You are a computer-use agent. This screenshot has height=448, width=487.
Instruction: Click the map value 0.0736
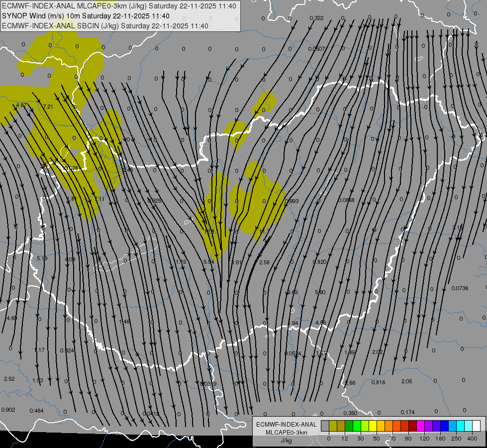(460, 288)
